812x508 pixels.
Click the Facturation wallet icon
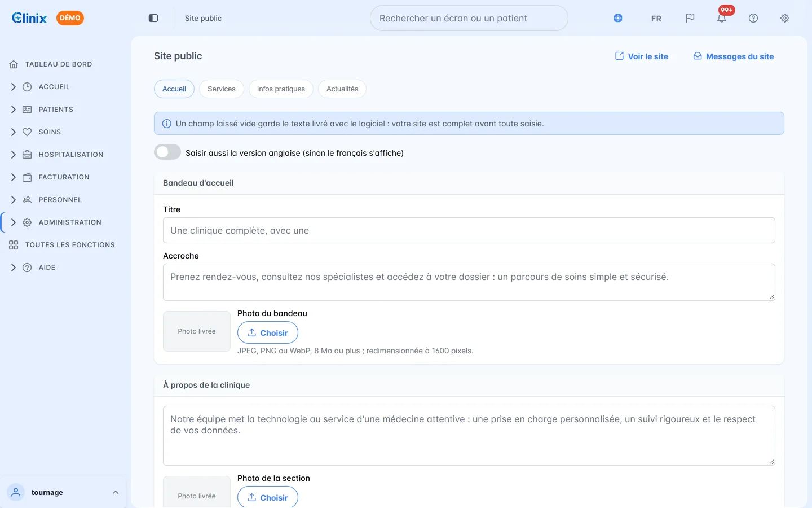(27, 177)
